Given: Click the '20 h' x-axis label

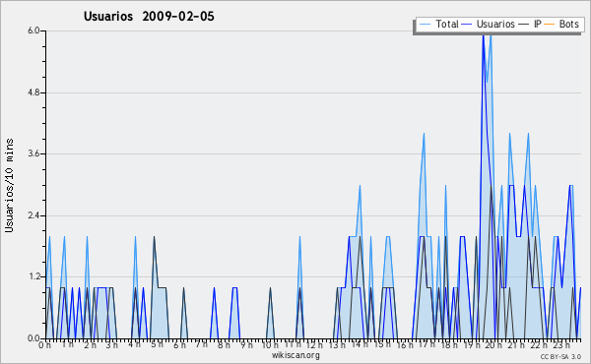Looking at the screenshot, I should [494, 345].
